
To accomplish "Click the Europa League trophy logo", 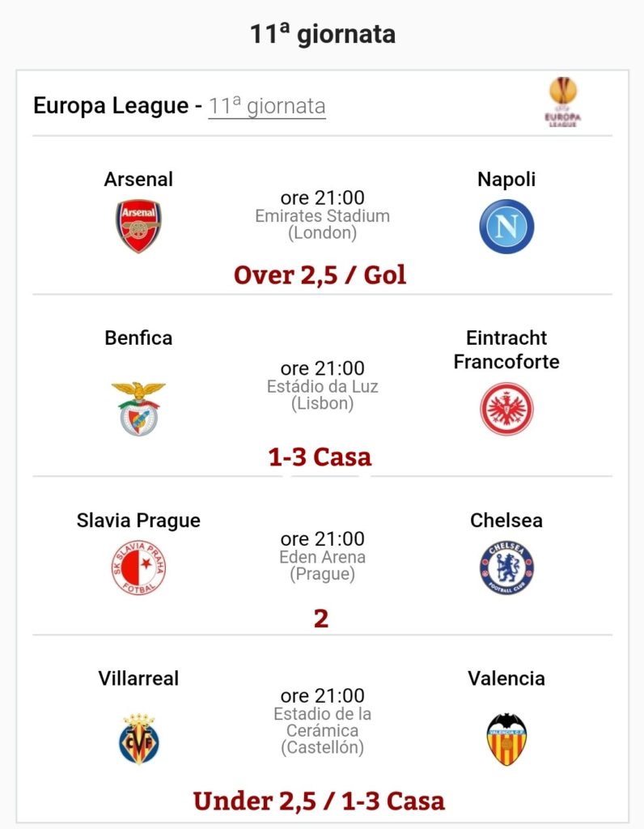I will coord(562,102).
